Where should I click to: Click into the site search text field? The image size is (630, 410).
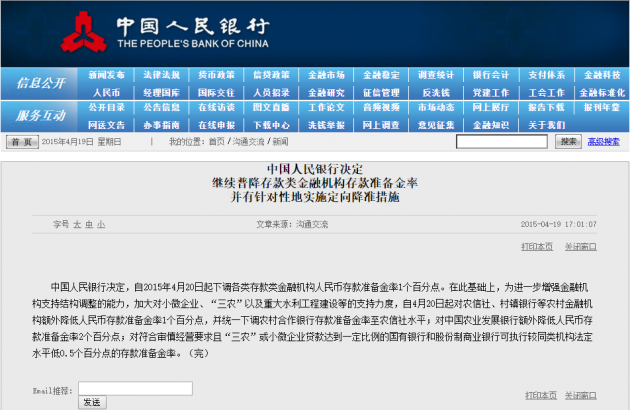(503, 142)
